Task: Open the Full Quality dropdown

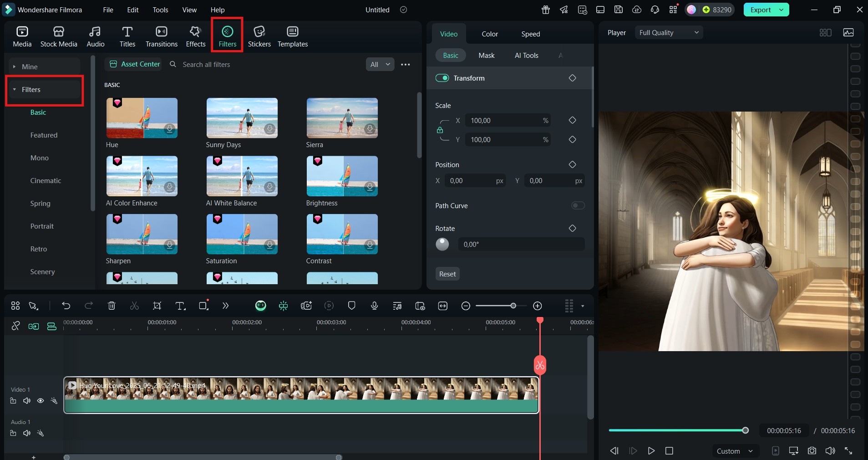Action: [669, 32]
